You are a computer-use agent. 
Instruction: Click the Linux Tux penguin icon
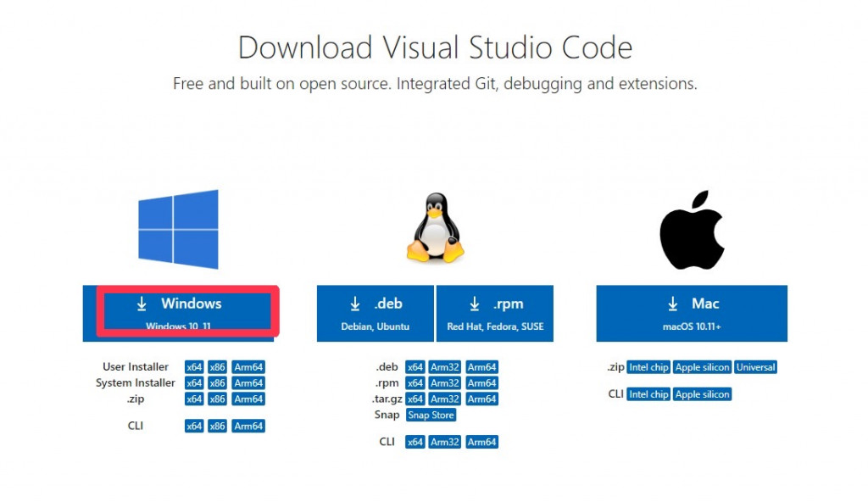tap(436, 227)
